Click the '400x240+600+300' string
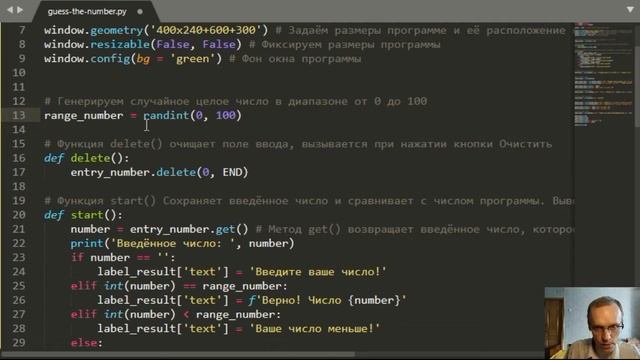The image size is (640, 360). tap(206, 30)
